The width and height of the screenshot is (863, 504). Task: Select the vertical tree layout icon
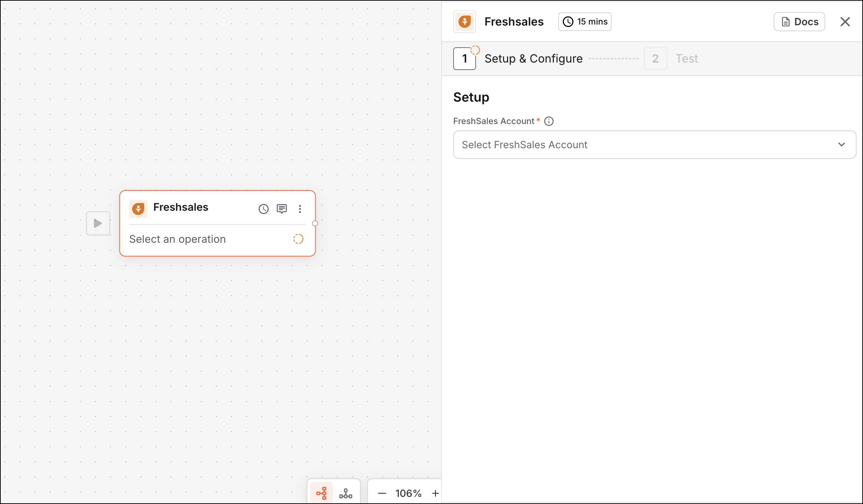[346, 493]
